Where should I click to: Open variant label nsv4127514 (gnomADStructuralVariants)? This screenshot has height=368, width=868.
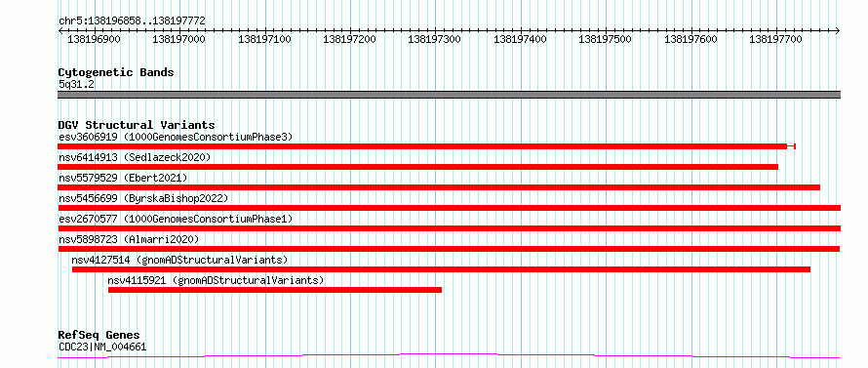click(x=179, y=260)
